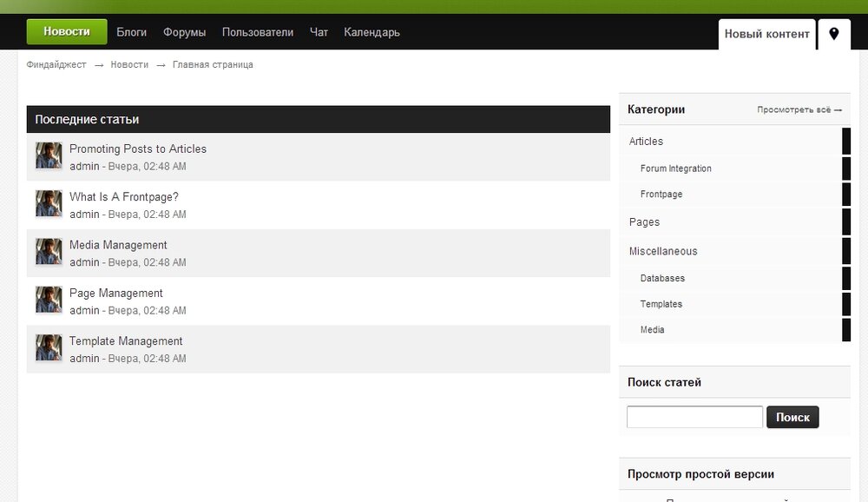Open the Календарь menu item
This screenshot has width=868, height=502.
pos(372,32)
